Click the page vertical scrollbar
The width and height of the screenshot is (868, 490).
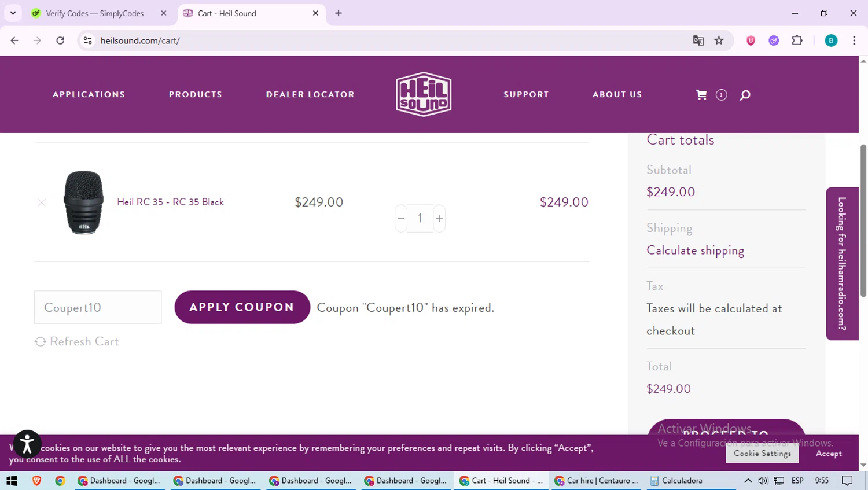pyautogui.click(x=863, y=220)
